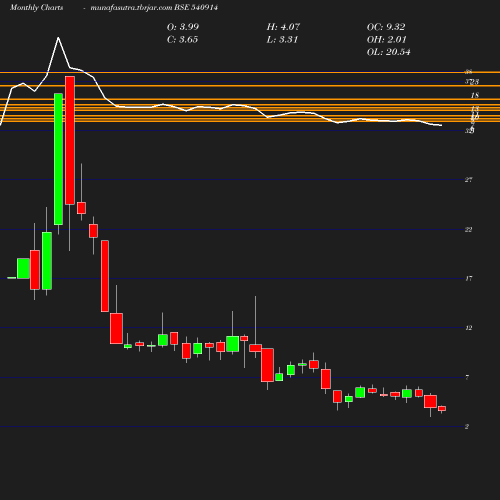
Task: Click the last red candle at right end
Action: coord(442,408)
